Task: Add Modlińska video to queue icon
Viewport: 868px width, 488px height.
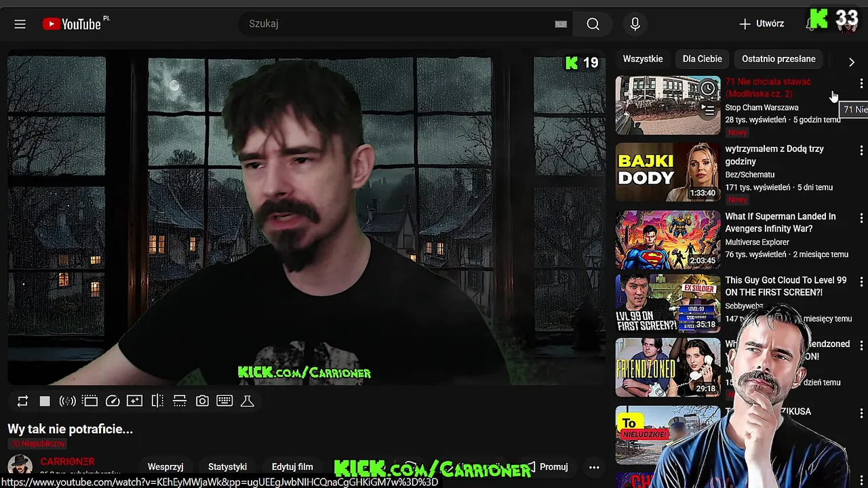Action: coord(708,110)
